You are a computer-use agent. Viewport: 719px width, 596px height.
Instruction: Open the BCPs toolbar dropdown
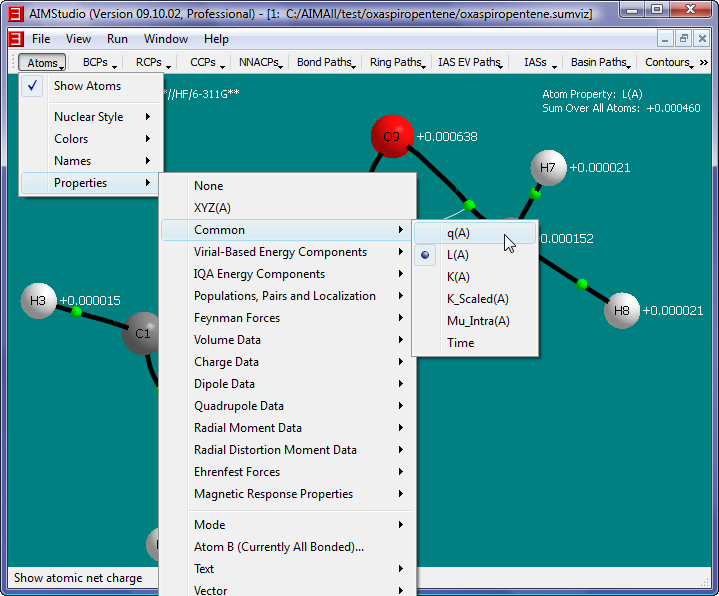pyautogui.click(x=98, y=62)
